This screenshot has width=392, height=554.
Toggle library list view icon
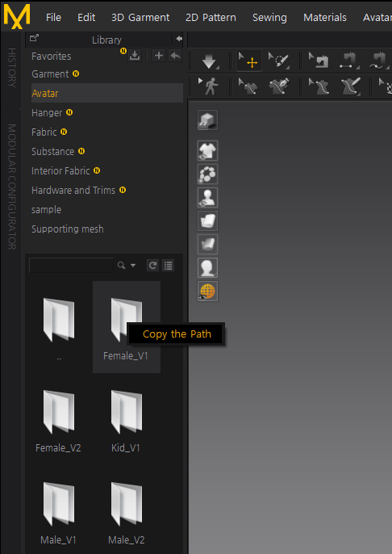point(169,266)
